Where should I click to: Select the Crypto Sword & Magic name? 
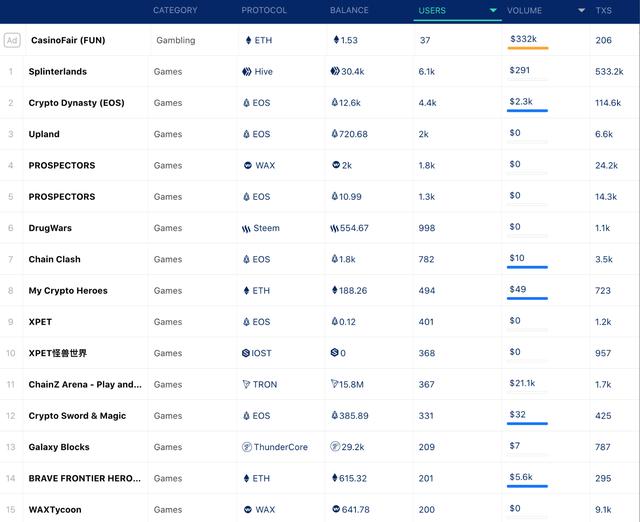pyautogui.click(x=77, y=416)
